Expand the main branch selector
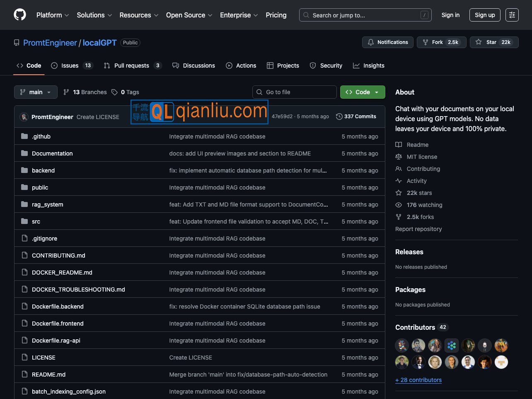This screenshot has width=532, height=399. (x=36, y=92)
